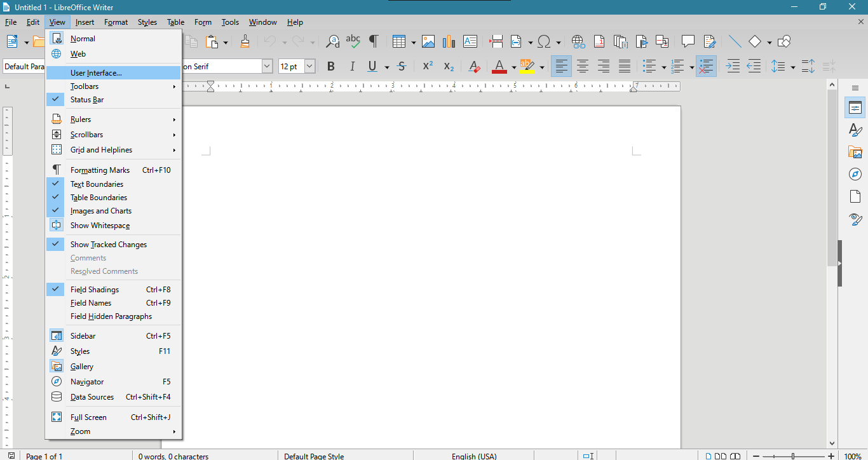Toggle Show Whitespace option

[x=113, y=225]
